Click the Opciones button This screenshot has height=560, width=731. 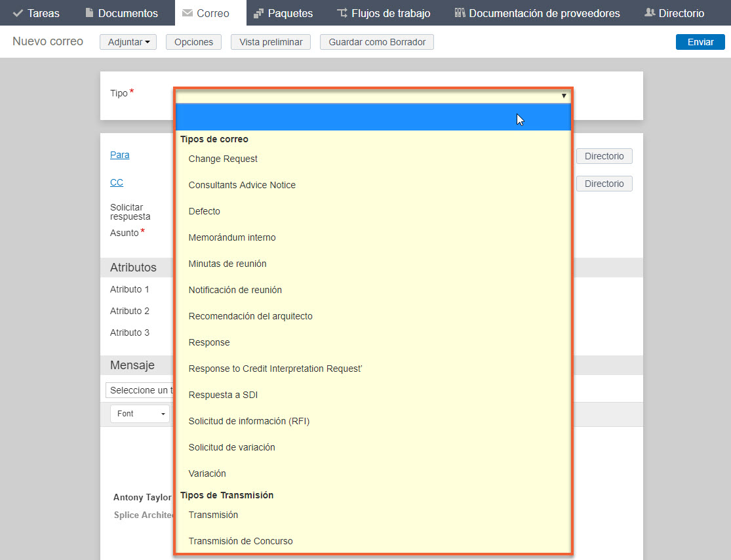coord(193,42)
